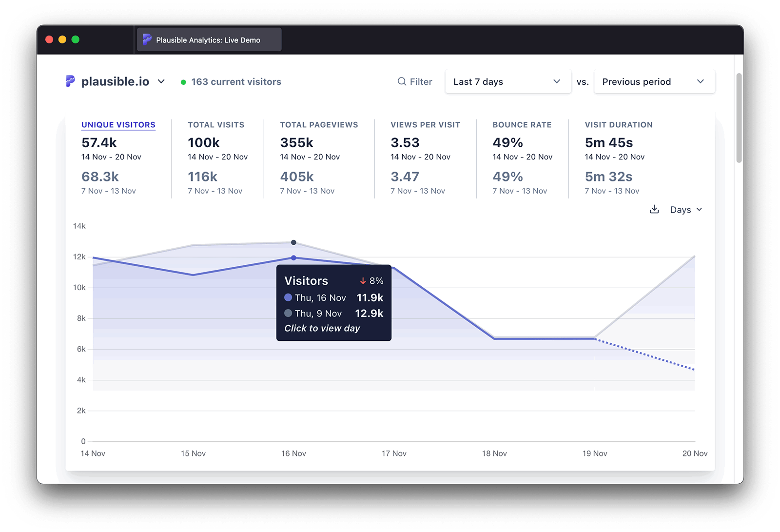780x532 pixels.
Task: Expand the Previous period comparison dropdown
Action: [x=654, y=81]
